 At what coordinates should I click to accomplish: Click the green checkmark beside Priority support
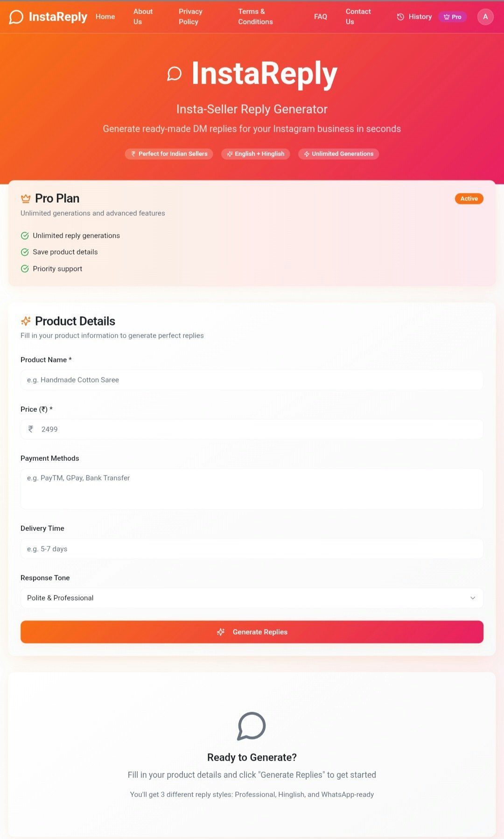click(x=25, y=269)
